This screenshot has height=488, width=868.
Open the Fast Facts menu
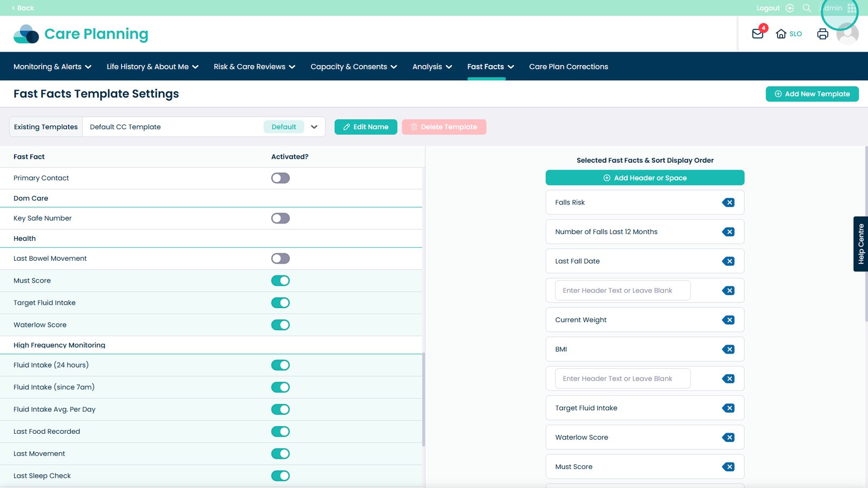coord(490,67)
